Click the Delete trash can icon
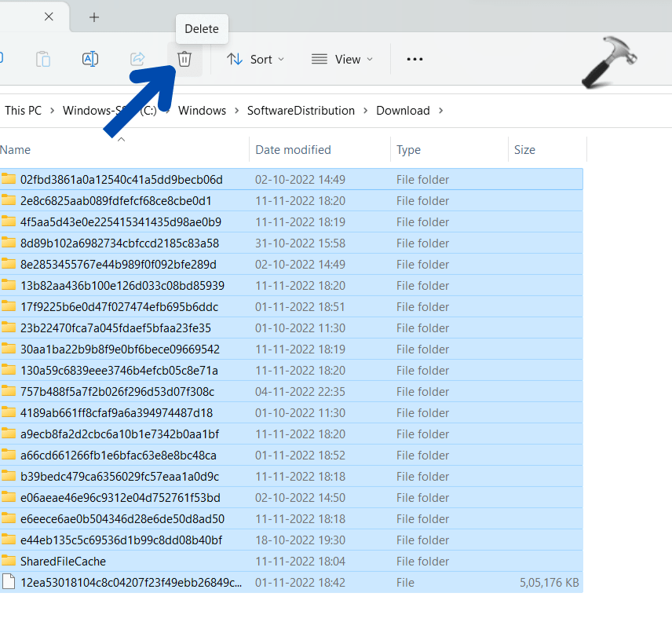This screenshot has width=672, height=626. point(184,59)
